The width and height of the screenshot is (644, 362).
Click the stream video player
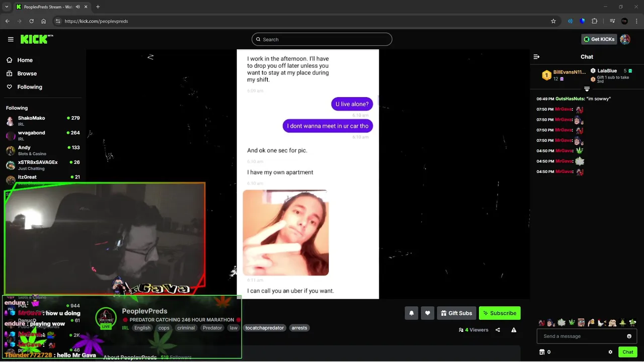pos(307,174)
